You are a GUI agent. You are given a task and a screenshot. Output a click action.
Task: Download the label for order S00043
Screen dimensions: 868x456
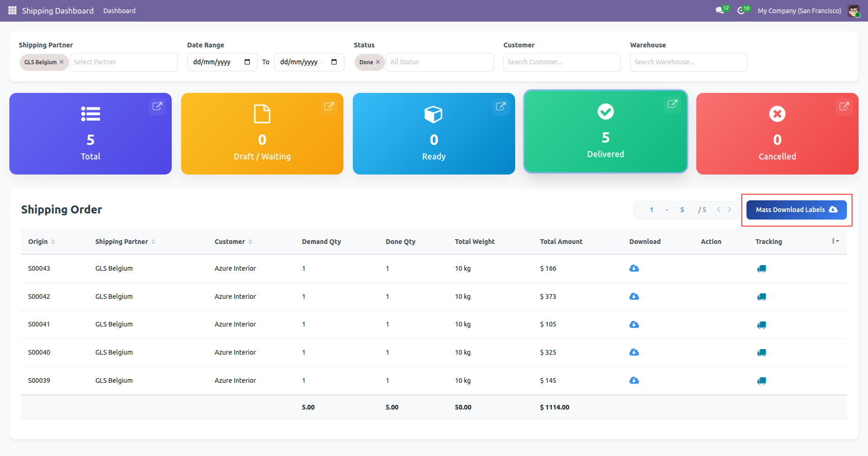(x=634, y=268)
